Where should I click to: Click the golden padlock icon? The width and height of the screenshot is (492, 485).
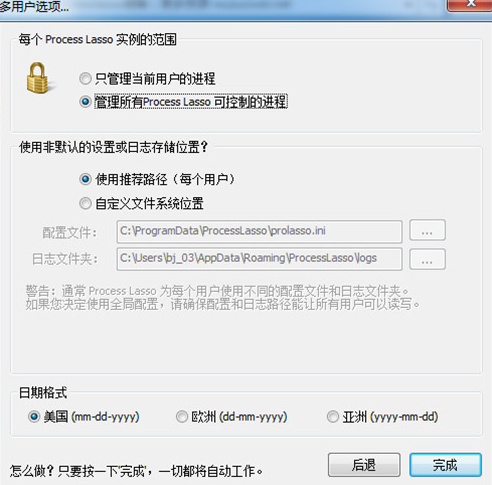tap(38, 78)
